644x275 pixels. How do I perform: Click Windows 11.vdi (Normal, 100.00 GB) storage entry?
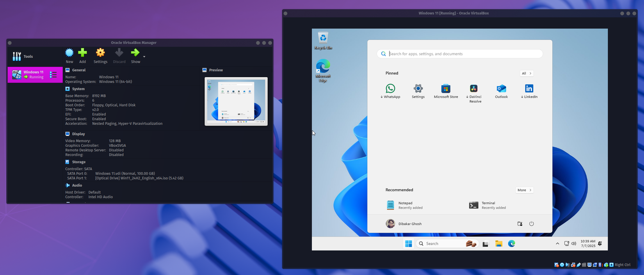pyautogui.click(x=125, y=174)
